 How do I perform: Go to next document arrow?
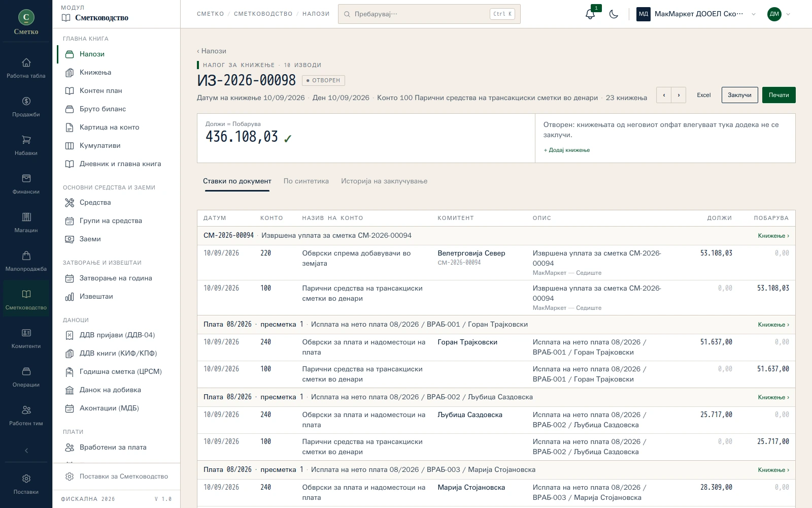[679, 95]
